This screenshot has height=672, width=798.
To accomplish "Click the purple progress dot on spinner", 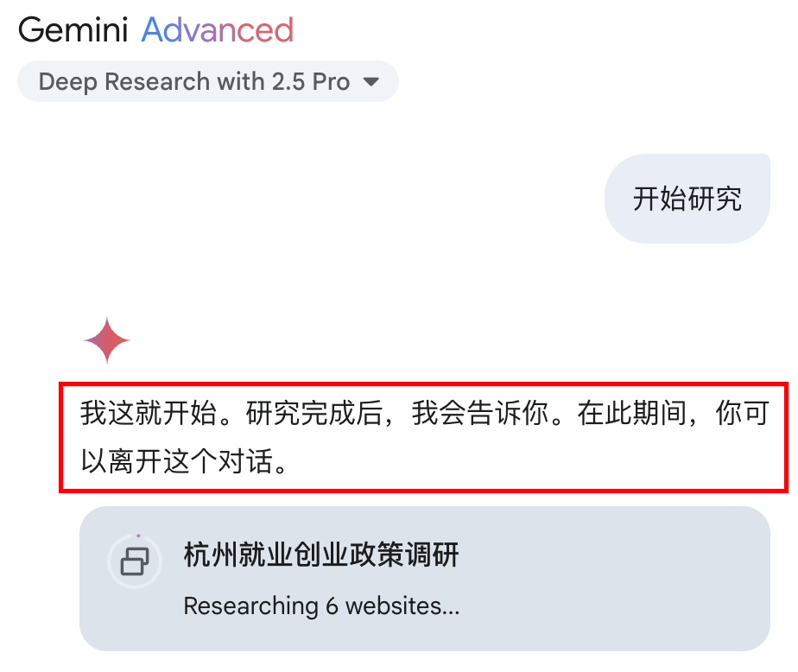I will 138,536.
